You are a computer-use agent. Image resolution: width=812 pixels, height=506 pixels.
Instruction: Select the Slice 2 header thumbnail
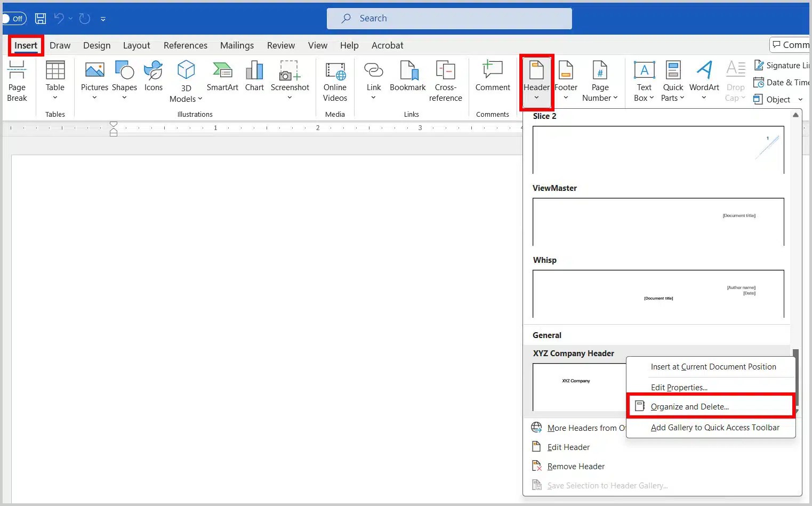658,149
